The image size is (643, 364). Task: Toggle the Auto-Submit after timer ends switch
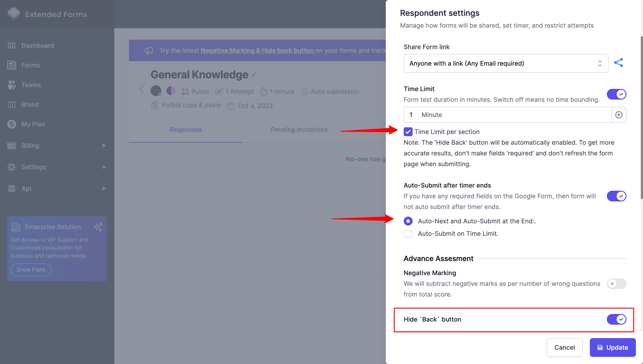click(617, 196)
